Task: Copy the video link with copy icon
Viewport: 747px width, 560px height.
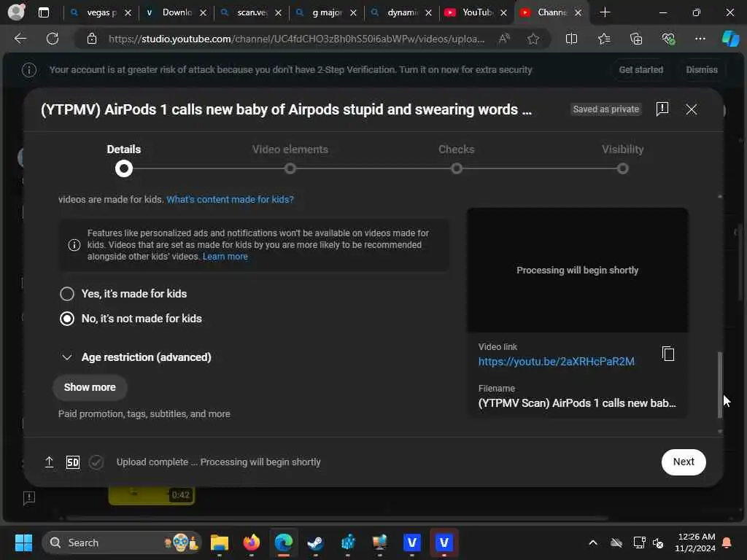Action: (x=668, y=354)
